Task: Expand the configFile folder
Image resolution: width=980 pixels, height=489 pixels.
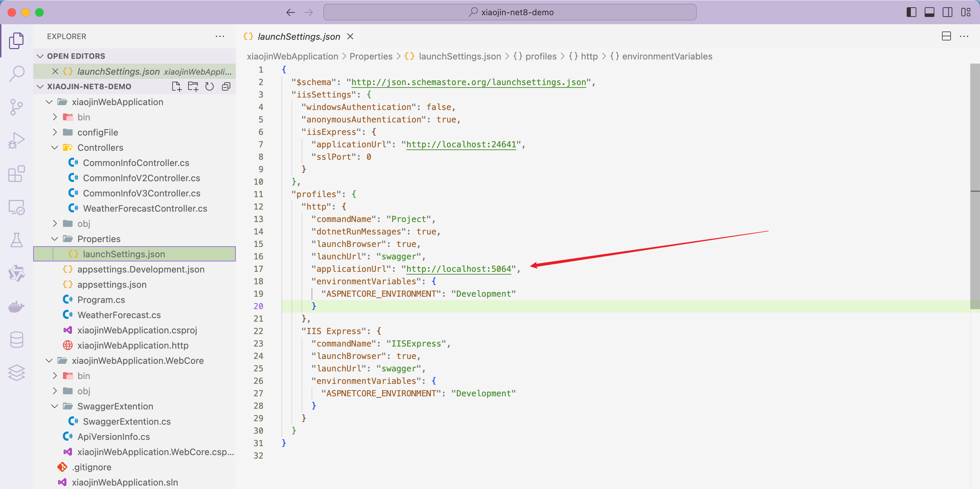Action: point(98,132)
